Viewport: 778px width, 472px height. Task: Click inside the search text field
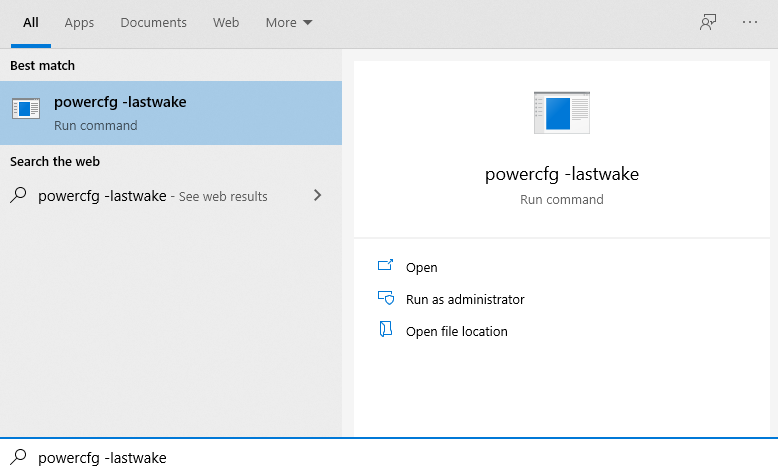click(x=400, y=457)
